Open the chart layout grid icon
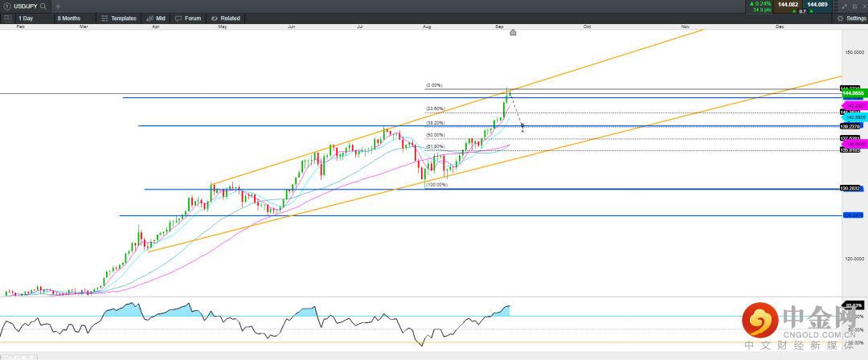Screen dimensions: 868x360 click(7, 18)
